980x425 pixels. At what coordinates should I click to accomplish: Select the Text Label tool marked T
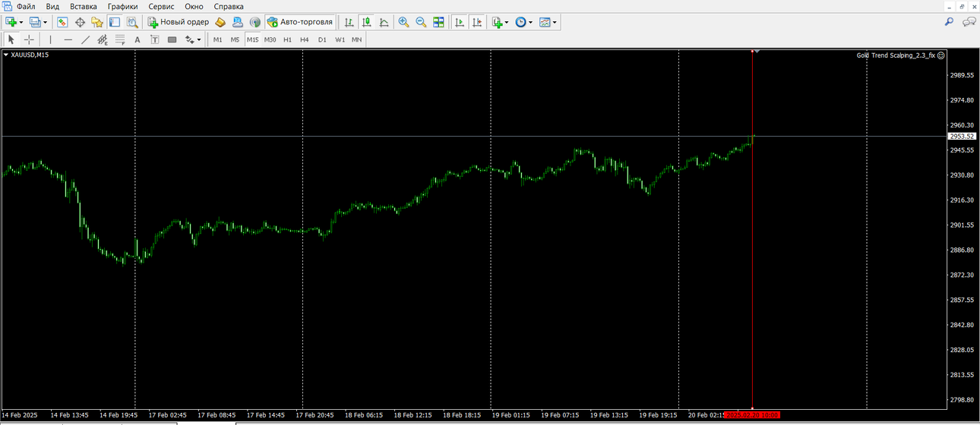(155, 39)
